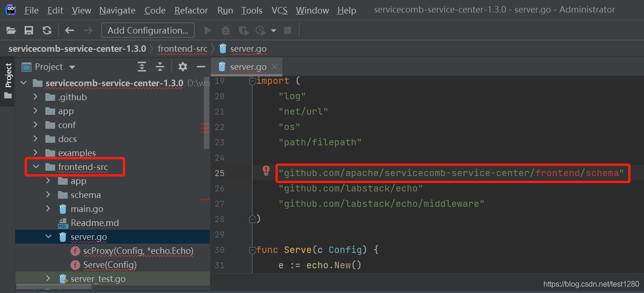Click Collapse All in Project panel
This screenshot has width=644, height=293.
[x=160, y=67]
